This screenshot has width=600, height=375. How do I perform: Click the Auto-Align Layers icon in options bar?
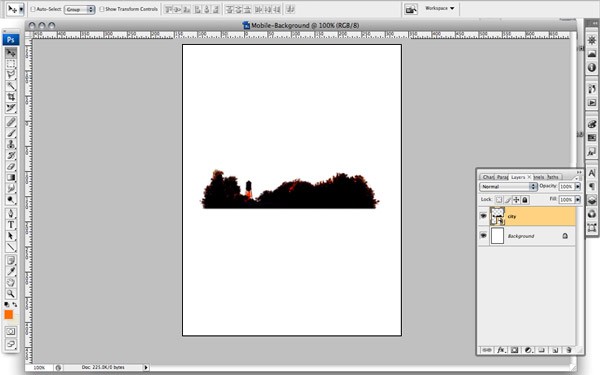click(x=290, y=9)
